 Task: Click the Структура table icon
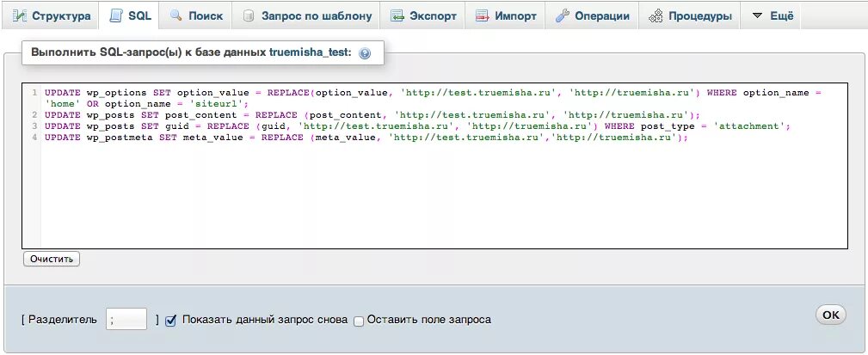click(x=20, y=15)
